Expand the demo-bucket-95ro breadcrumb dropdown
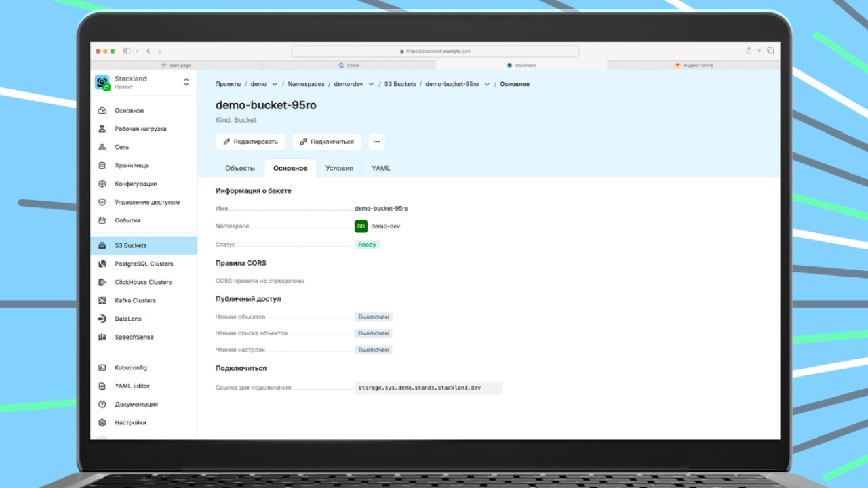868x488 pixels. (x=487, y=84)
